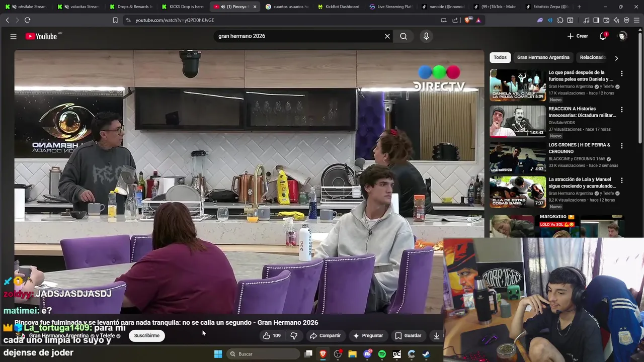Open OBS Studio from the taskbar
The width and height of the screenshot is (644, 362).
pyautogui.click(x=338, y=354)
